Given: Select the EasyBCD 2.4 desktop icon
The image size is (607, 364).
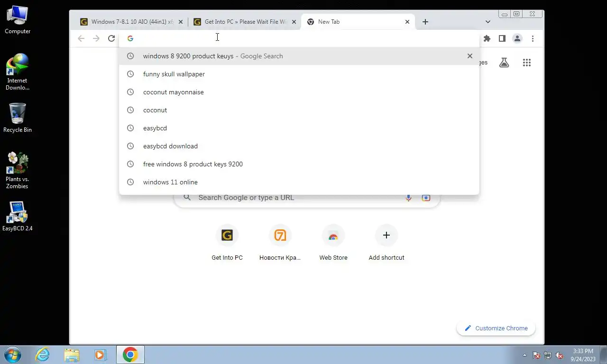Looking at the screenshot, I should (x=18, y=217).
